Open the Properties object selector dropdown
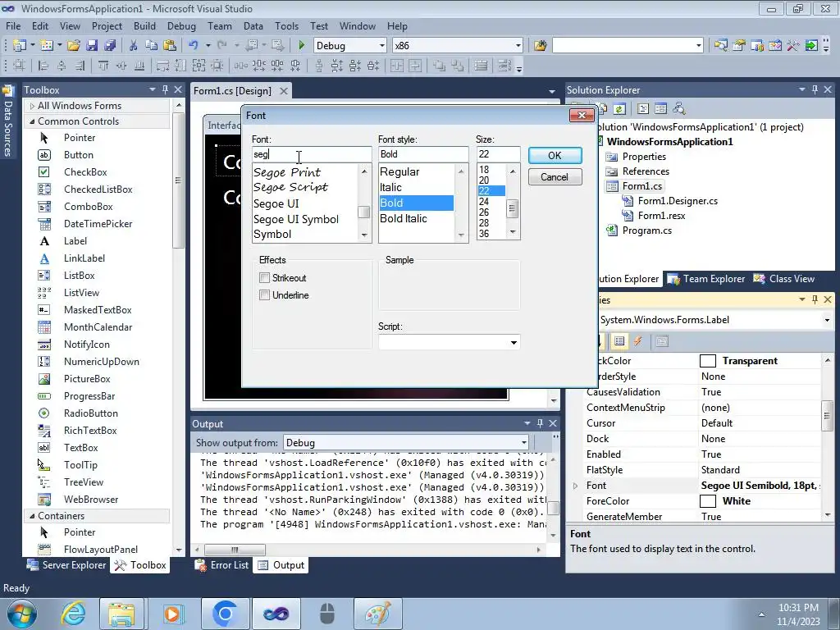 (827, 320)
